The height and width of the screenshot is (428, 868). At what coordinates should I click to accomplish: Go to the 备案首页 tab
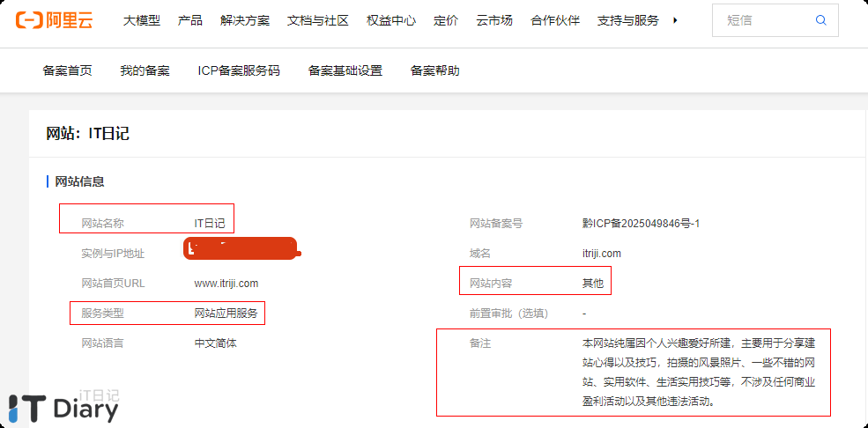pos(67,70)
